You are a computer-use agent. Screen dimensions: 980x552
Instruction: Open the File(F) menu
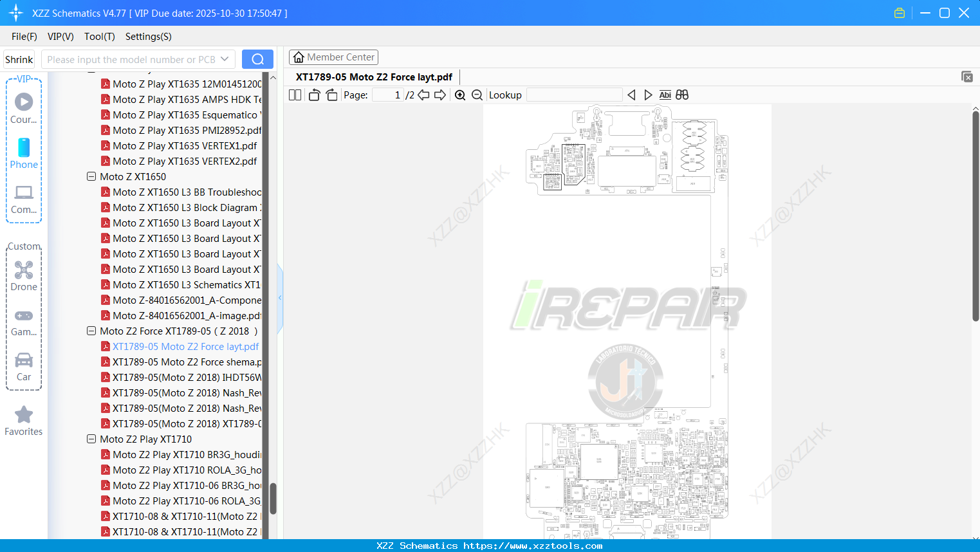[24, 37]
